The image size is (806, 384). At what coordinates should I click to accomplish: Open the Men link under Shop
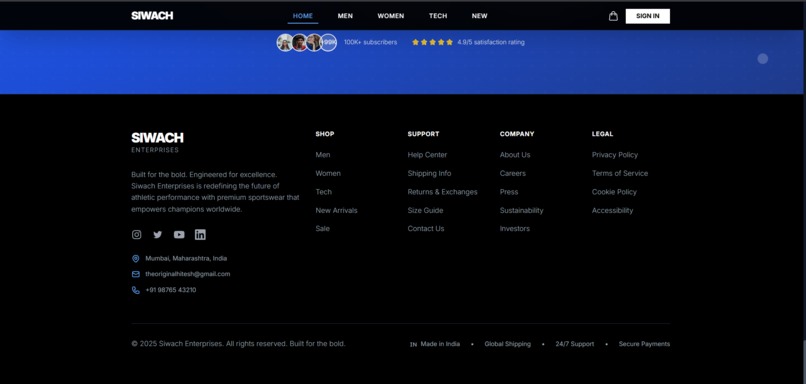[x=323, y=155]
